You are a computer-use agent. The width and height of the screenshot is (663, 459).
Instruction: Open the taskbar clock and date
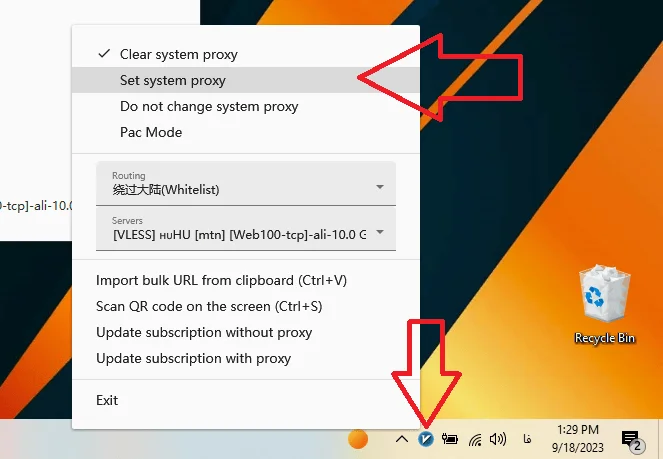point(576,439)
